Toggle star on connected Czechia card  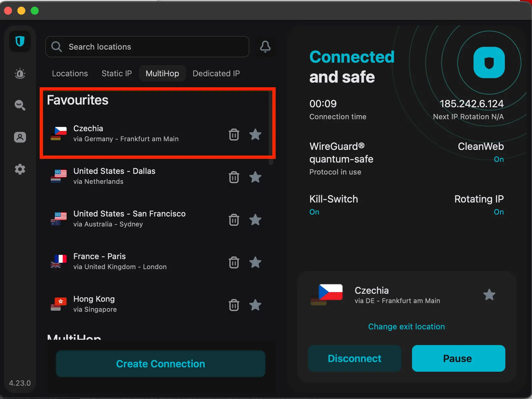pyautogui.click(x=489, y=295)
